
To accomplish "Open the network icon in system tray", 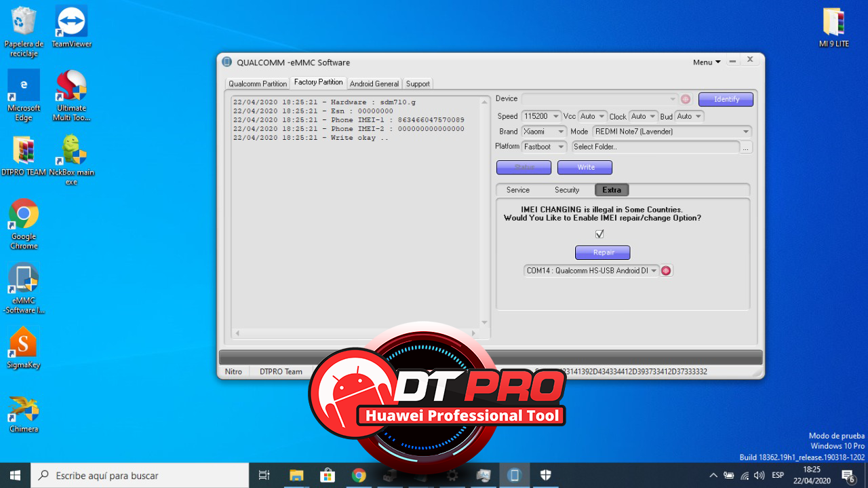I will (745, 475).
